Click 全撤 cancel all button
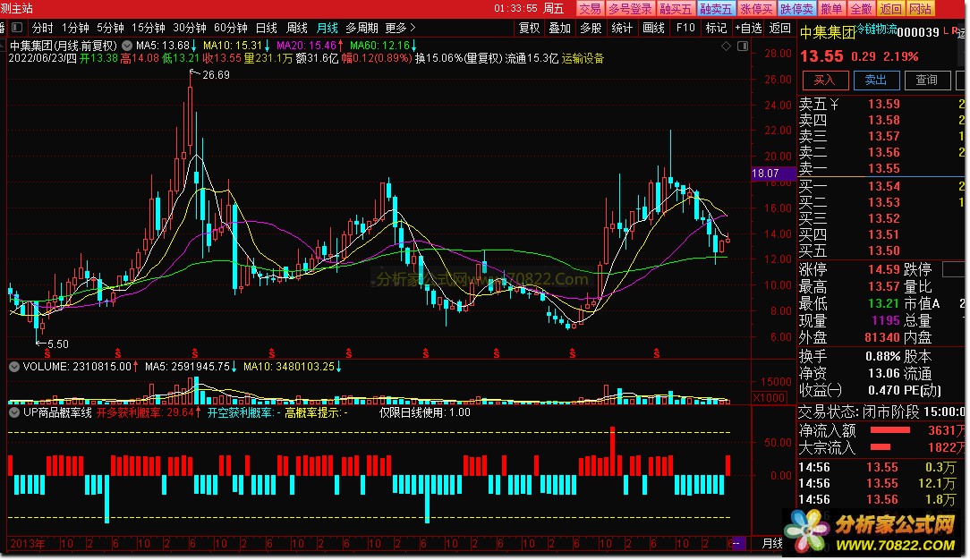This screenshot has width=970, height=560. coord(861,9)
